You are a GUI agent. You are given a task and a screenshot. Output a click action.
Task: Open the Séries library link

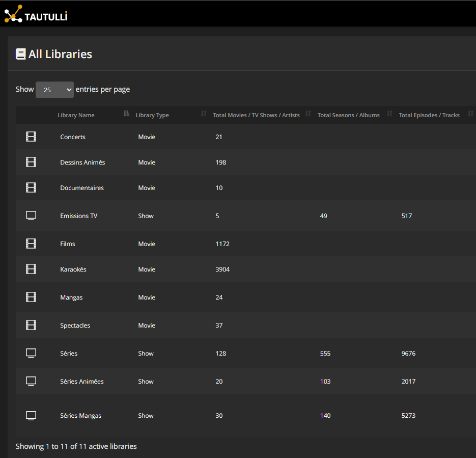(69, 354)
